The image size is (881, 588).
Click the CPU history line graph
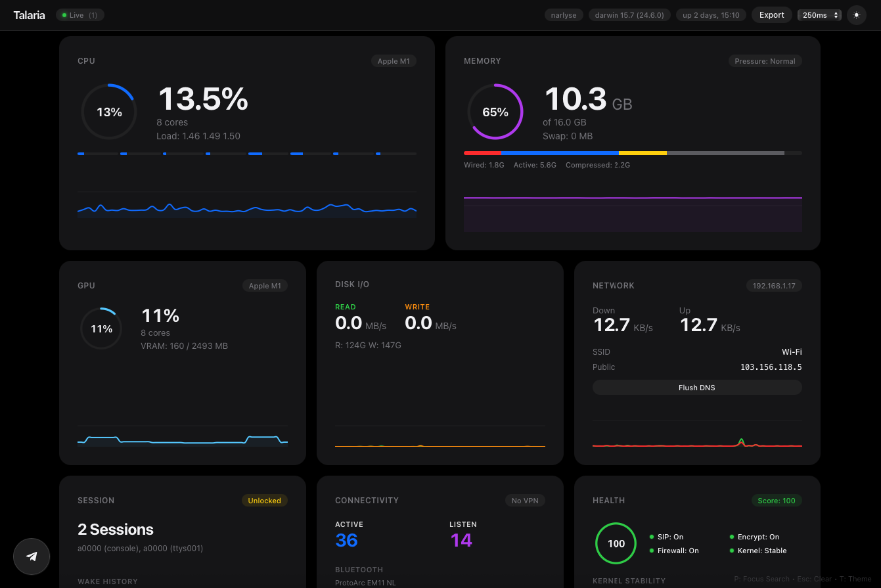point(247,205)
